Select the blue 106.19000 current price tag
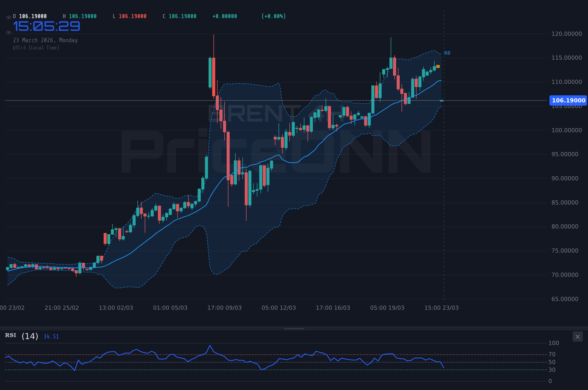Viewport: 588px width, 390px height. (x=568, y=101)
